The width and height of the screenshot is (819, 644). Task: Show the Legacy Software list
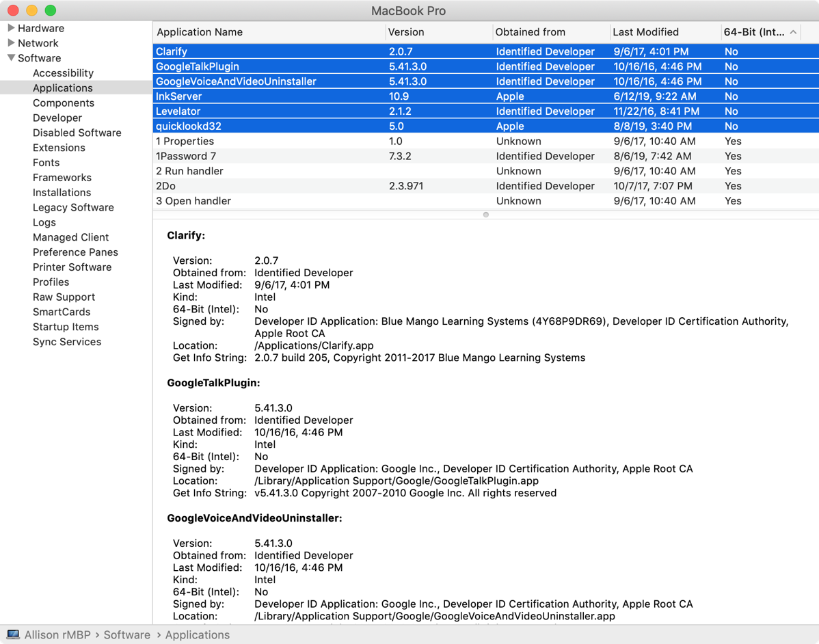[73, 208]
